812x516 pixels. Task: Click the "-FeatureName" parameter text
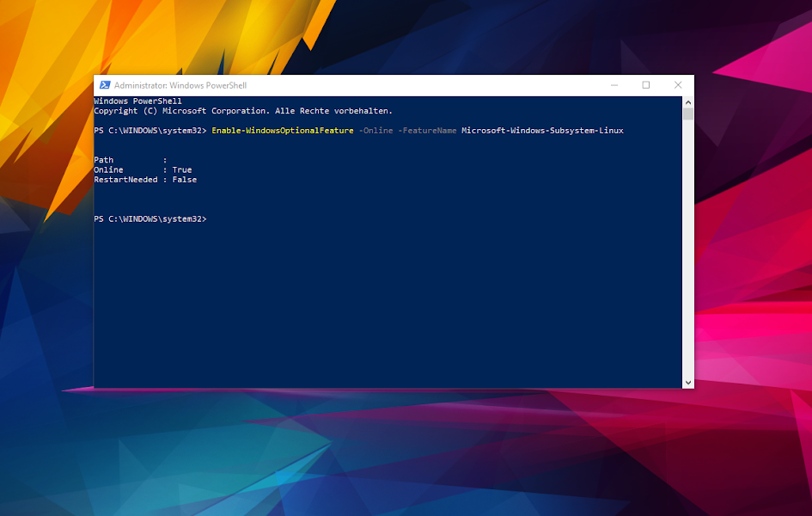(427, 131)
